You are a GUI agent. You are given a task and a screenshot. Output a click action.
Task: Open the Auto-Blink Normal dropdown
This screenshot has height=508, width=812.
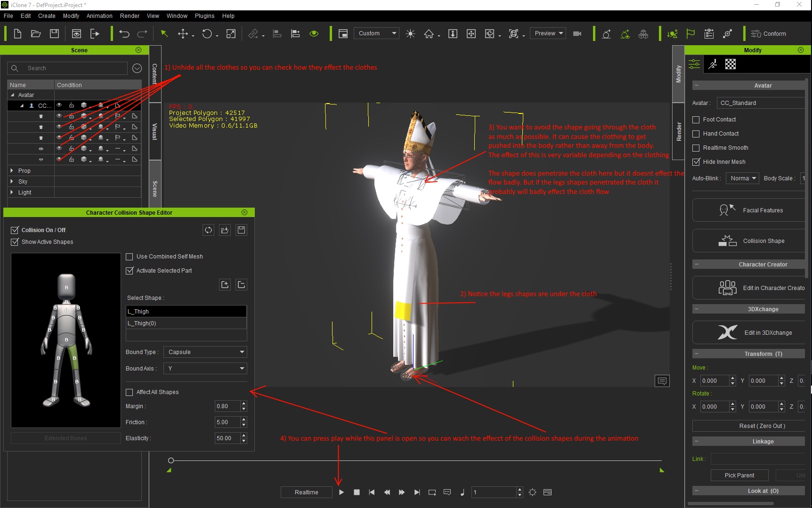pyautogui.click(x=742, y=178)
